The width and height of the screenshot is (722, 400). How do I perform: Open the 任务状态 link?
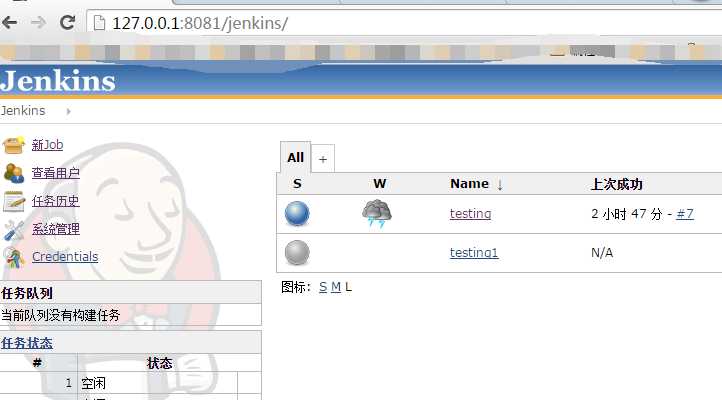coord(27,343)
